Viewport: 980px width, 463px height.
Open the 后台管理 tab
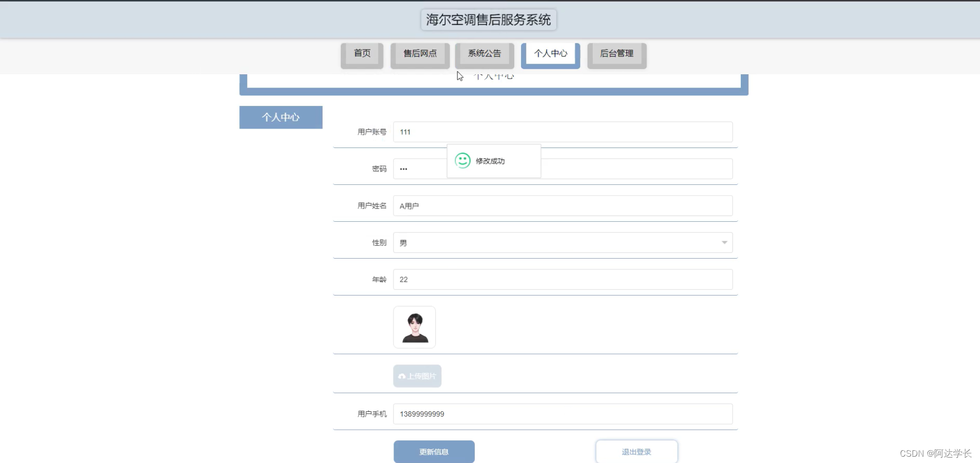tap(617, 55)
